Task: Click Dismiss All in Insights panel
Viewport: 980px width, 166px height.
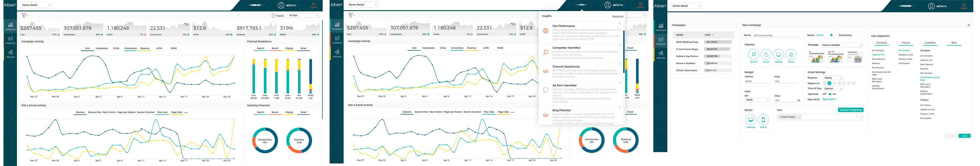Action: coord(617,16)
